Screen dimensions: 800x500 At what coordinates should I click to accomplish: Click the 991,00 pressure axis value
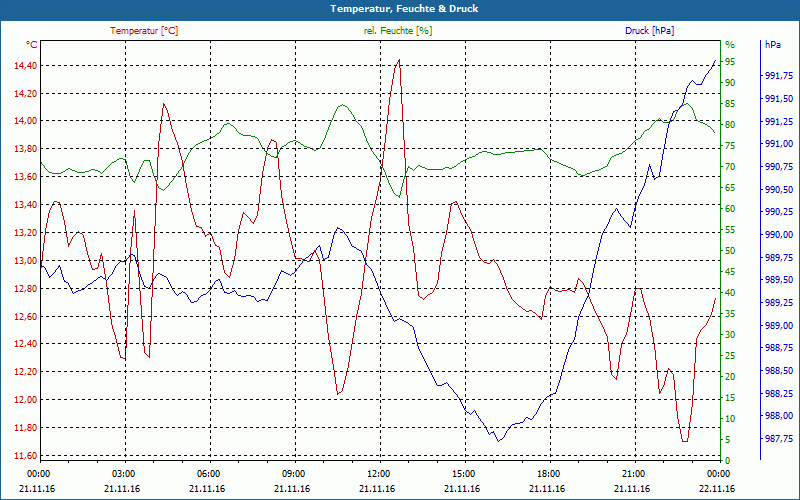tap(779, 144)
